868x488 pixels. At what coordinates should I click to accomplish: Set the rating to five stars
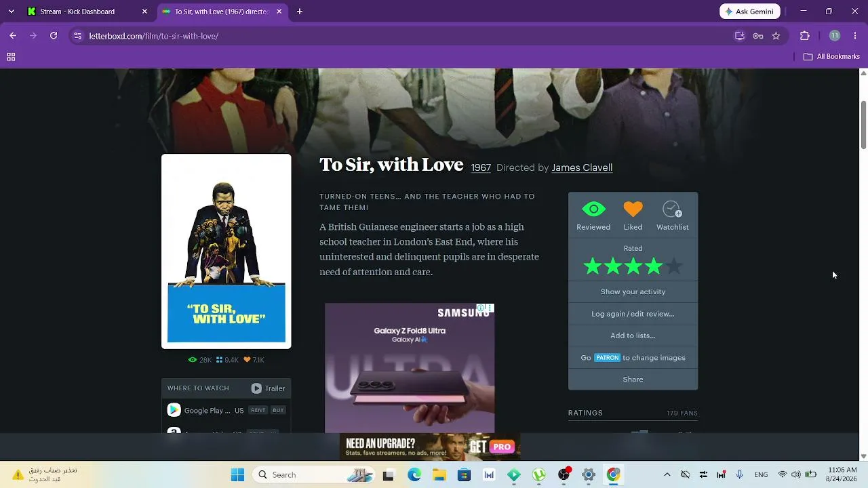click(674, 266)
